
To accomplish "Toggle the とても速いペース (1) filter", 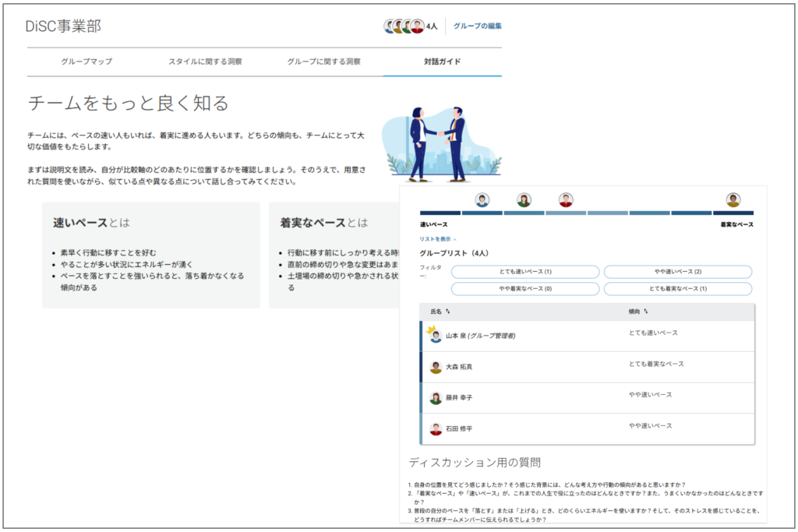I will [525, 272].
